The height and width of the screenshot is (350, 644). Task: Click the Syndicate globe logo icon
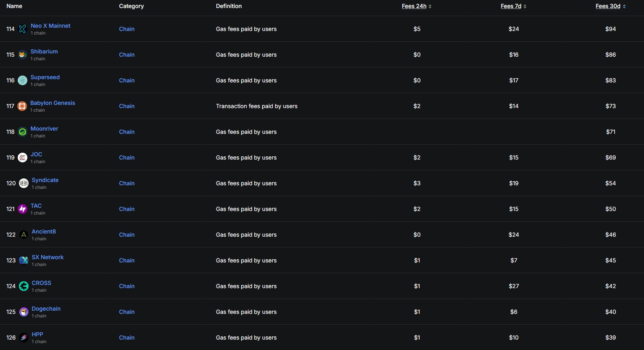tap(24, 183)
